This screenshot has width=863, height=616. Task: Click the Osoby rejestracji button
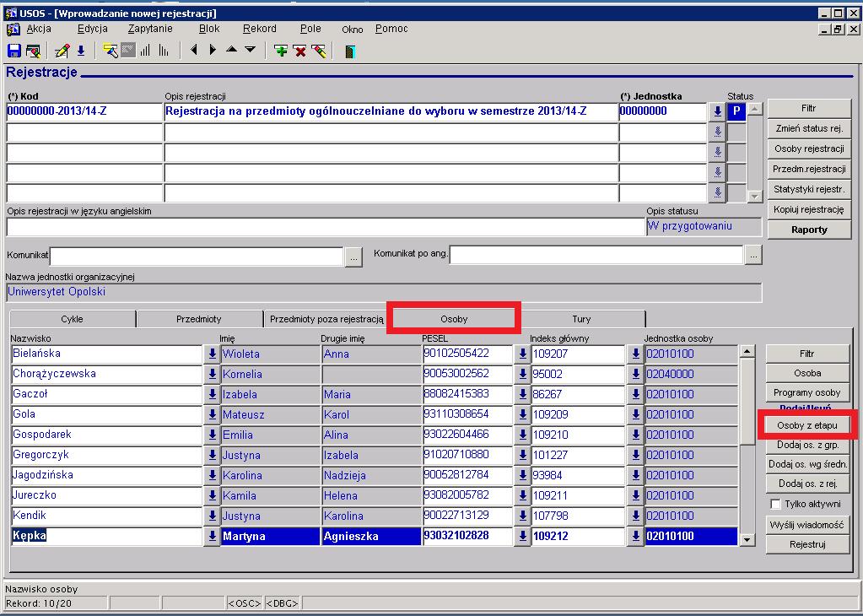(x=808, y=149)
